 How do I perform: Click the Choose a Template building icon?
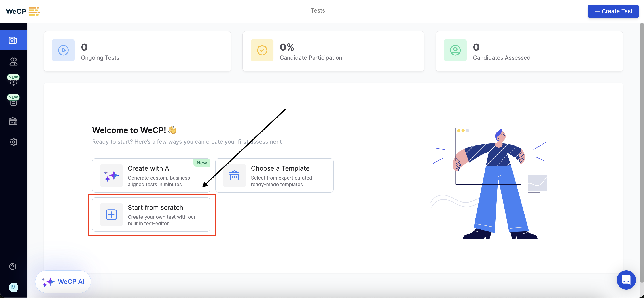point(234,176)
